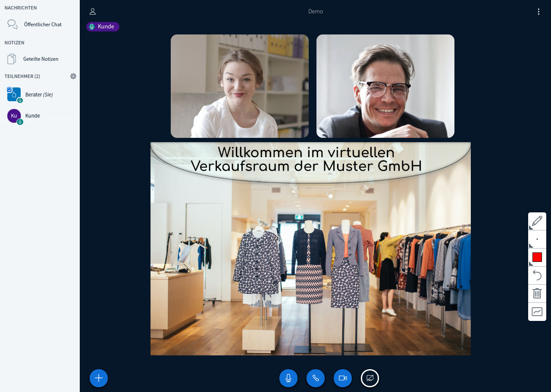Viewport: 551px width, 392px height.
Task: Click the Notizen section heading
Action: point(14,43)
